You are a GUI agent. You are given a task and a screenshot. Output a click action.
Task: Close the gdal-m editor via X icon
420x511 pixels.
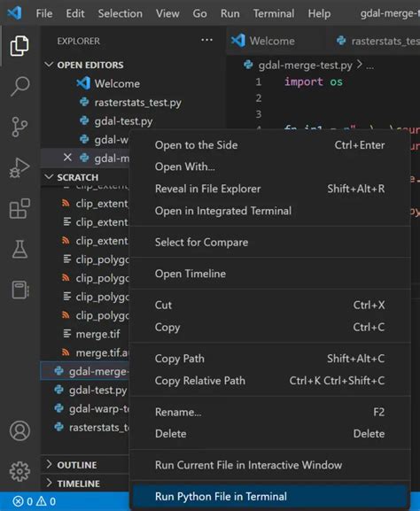pos(67,158)
